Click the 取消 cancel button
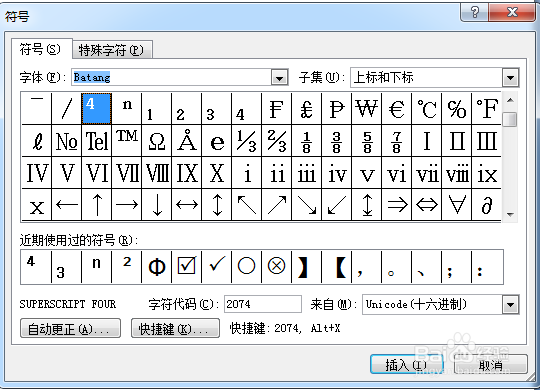Screen dimensions: 540x390 (x=491, y=365)
